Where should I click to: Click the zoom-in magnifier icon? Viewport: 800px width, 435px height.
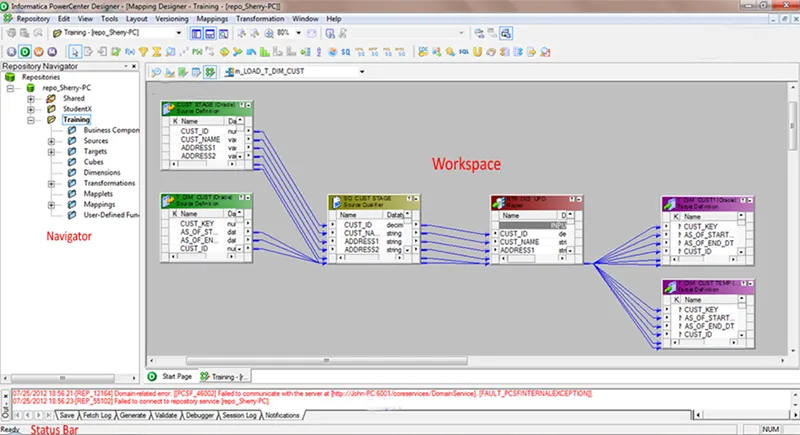tap(269, 33)
